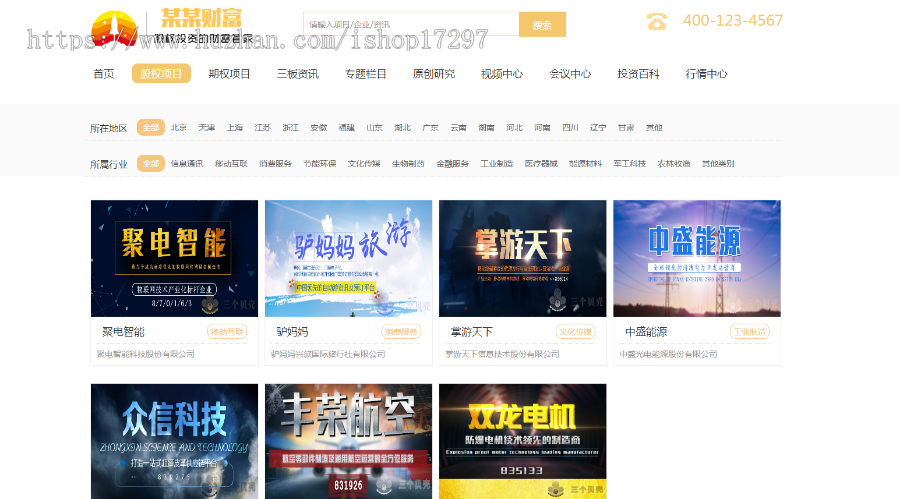The height and width of the screenshot is (499, 900).
Task: Select 全部 in the 所在地区 filter
Action: [x=151, y=127]
